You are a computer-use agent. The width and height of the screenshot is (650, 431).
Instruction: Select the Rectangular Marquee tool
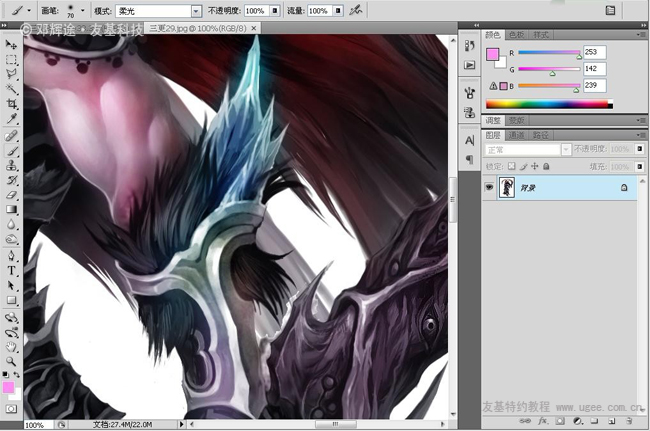pos(11,60)
